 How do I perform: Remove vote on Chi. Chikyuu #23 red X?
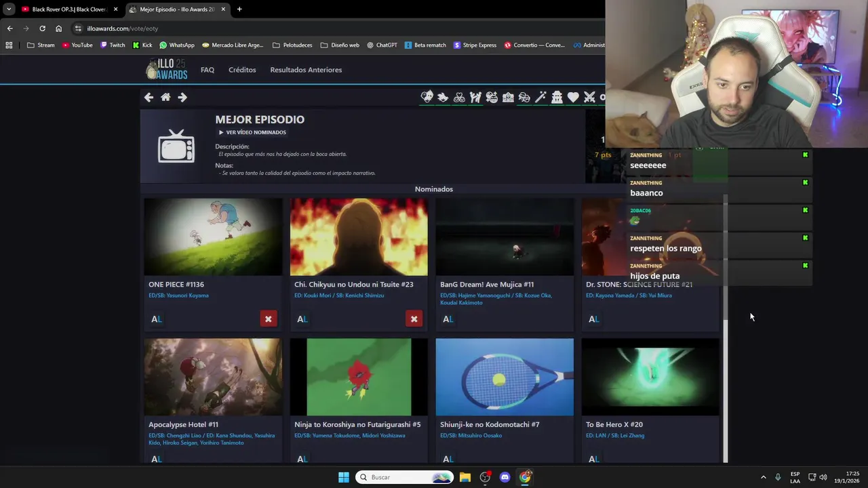tap(414, 319)
